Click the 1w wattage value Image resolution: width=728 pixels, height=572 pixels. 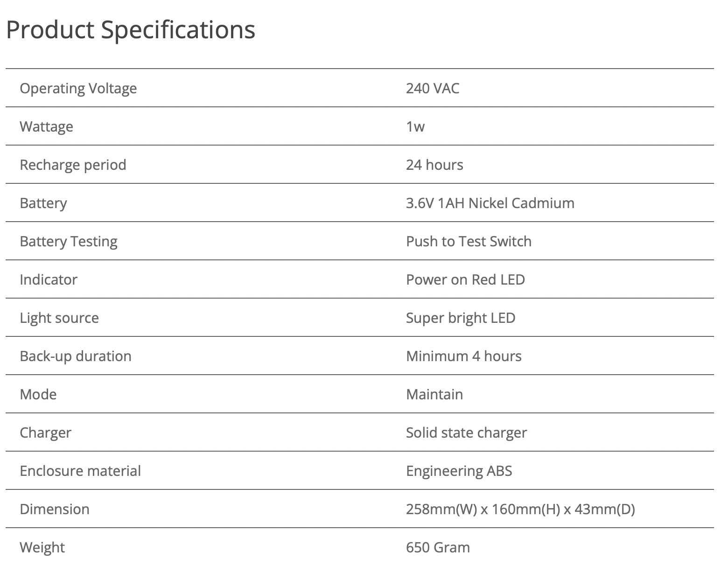415,126
